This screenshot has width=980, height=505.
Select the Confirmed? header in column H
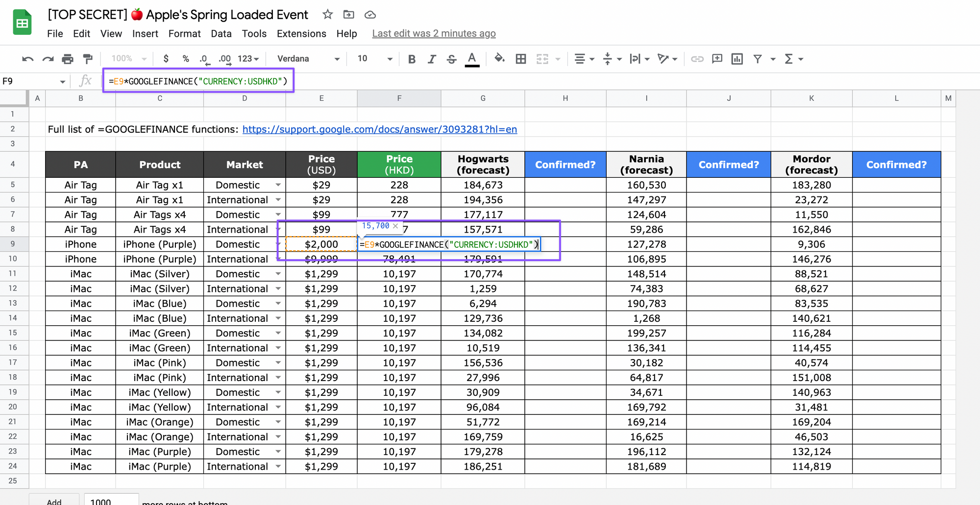565,165
